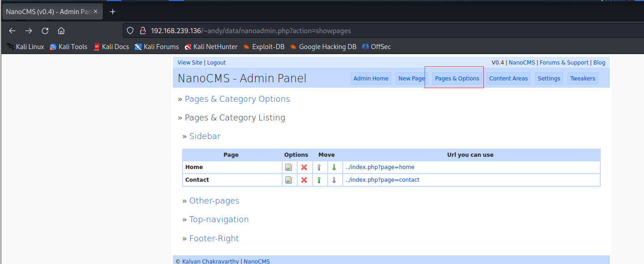
Task: Open Tweakers menu item
Action: tap(583, 78)
